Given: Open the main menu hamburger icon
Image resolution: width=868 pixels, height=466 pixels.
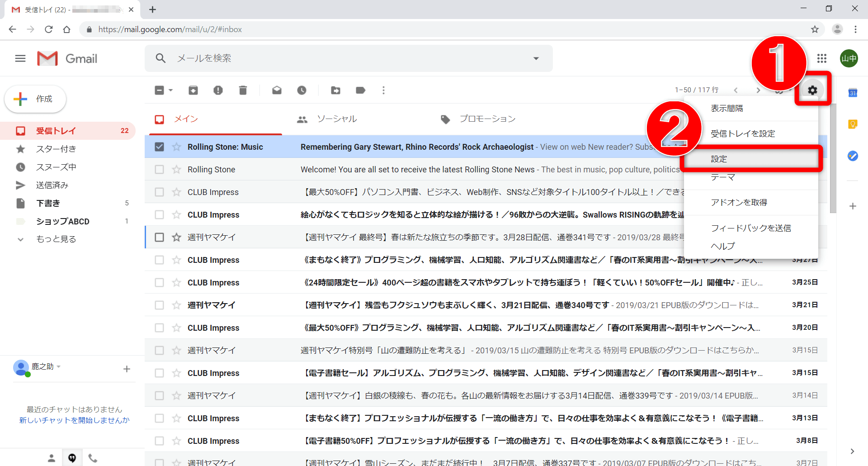Looking at the screenshot, I should (20, 58).
